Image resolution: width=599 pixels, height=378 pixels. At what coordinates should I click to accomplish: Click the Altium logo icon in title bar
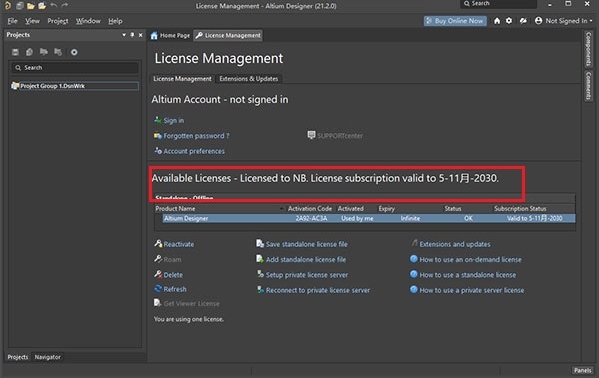click(x=8, y=6)
